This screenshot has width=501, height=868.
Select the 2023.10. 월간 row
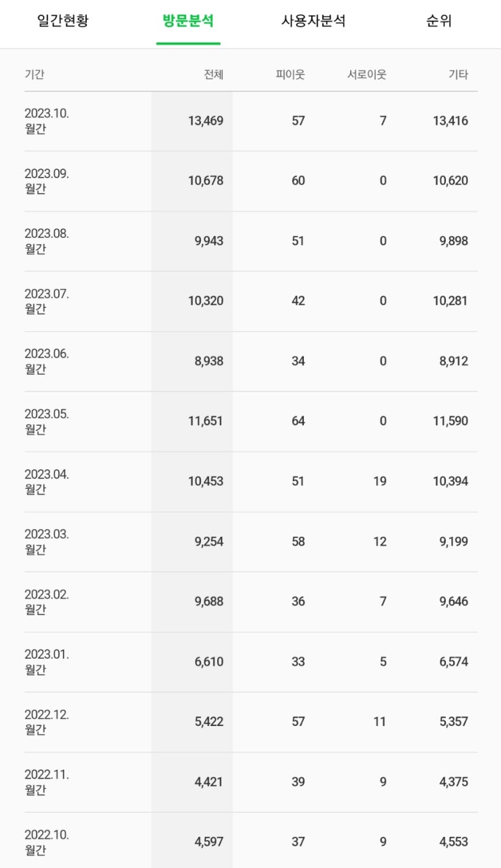point(251,121)
